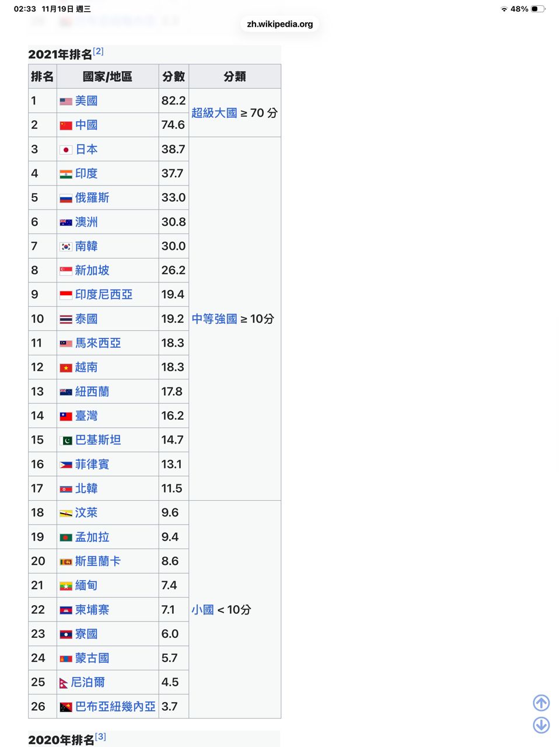Viewport: 560px width, 747px height.
Task: Open the 美國 country link
Action: click(x=86, y=100)
